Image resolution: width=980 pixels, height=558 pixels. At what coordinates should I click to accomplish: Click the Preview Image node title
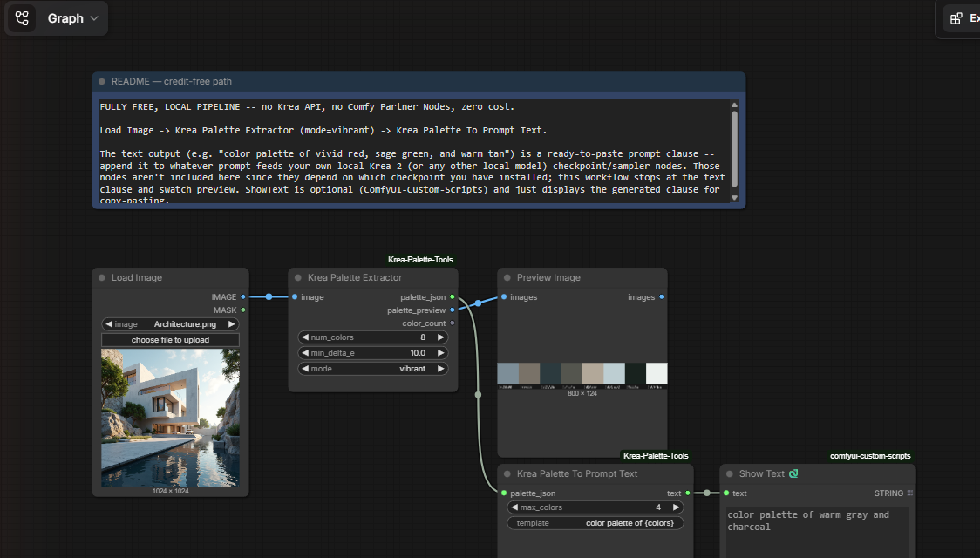(548, 277)
